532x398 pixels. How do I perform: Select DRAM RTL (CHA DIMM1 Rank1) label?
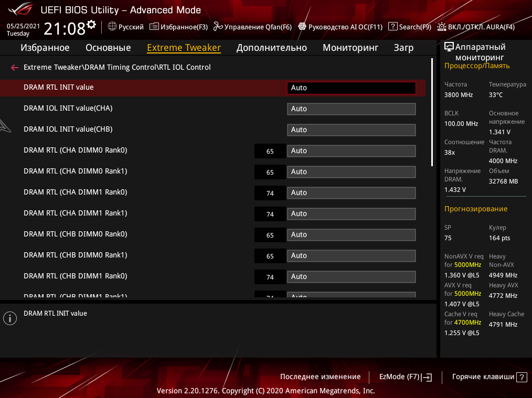[76, 213]
